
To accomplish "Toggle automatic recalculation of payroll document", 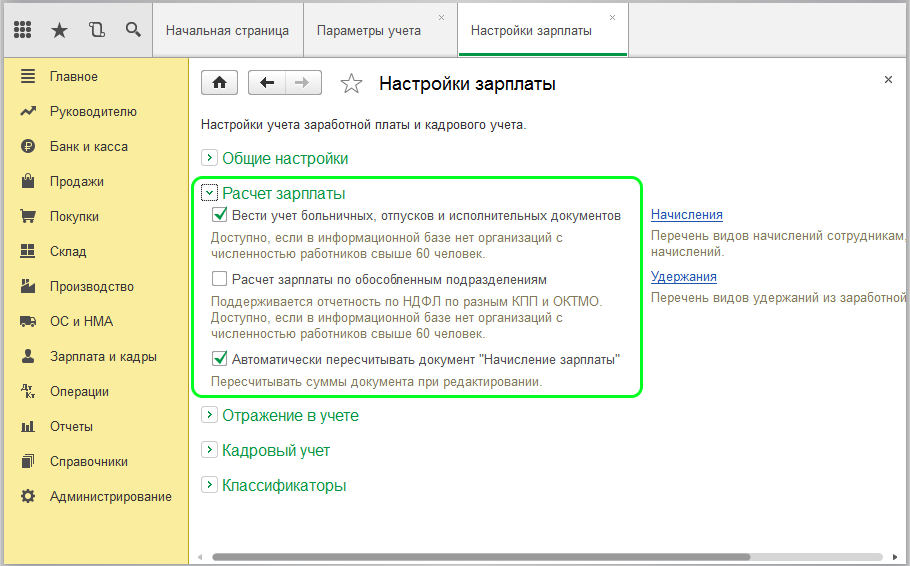I will (x=220, y=359).
